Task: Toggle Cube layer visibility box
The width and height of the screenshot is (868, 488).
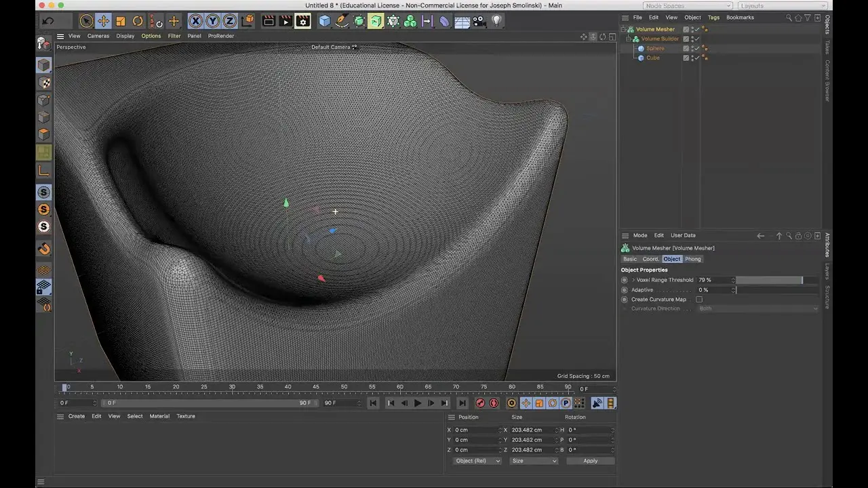Action: 686,58
